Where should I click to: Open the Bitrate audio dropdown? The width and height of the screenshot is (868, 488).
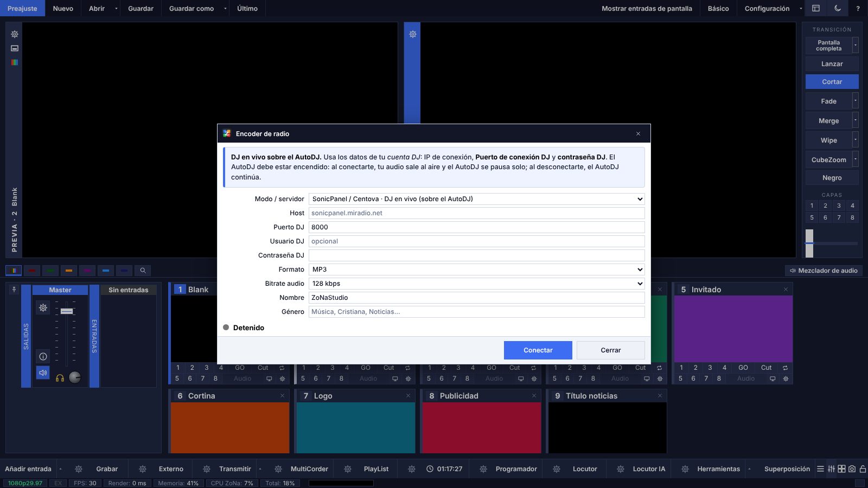[x=476, y=284]
